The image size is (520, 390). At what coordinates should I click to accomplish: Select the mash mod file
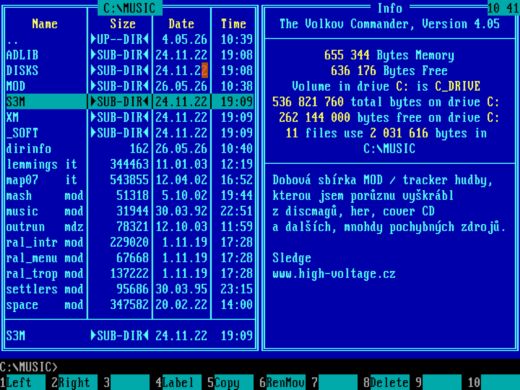click(130, 195)
